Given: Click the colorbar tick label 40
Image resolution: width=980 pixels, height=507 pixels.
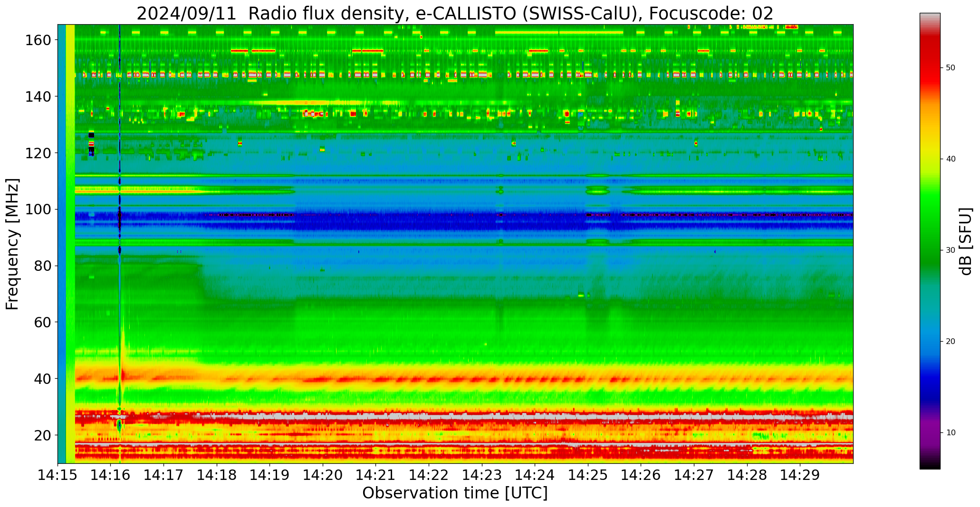Looking at the screenshot, I should coord(951,159).
